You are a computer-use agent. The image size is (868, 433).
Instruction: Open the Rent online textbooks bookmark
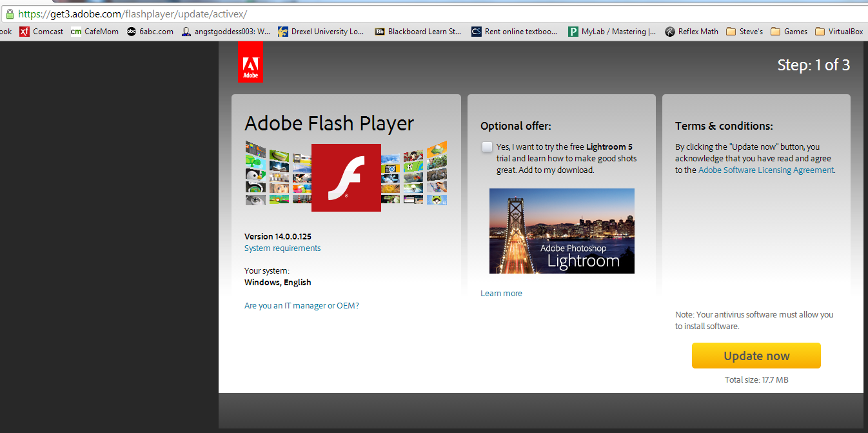click(515, 31)
